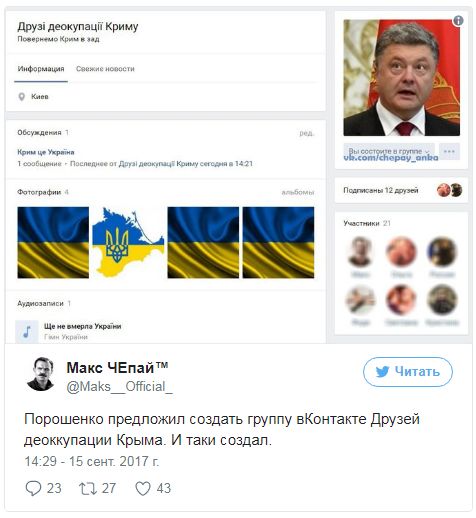This screenshot has width=476, height=518.
Task: Open the @Maks__Official_ handle link
Action: point(119,387)
